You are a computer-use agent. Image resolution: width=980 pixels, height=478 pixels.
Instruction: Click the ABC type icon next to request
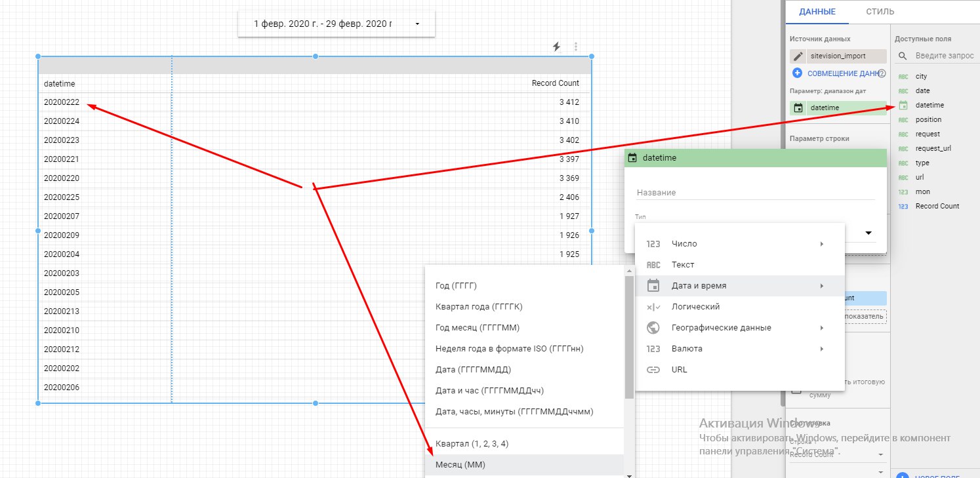click(x=903, y=134)
